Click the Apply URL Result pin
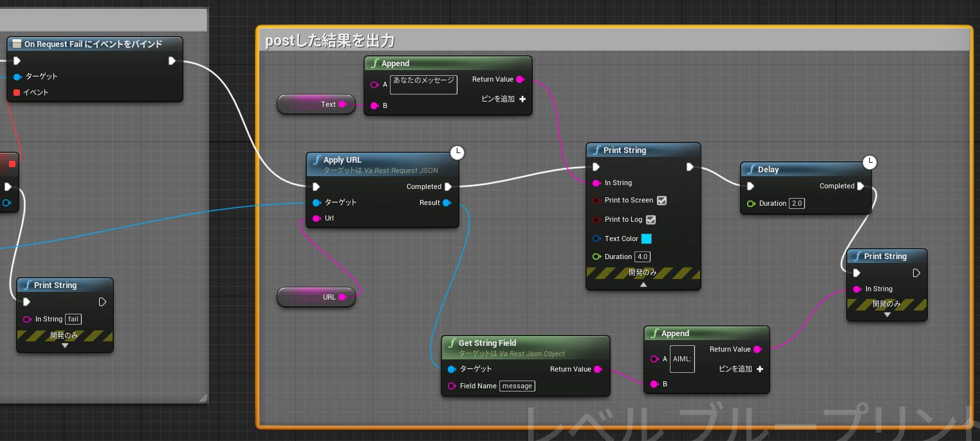Image resolution: width=980 pixels, height=441 pixels. coord(447,203)
